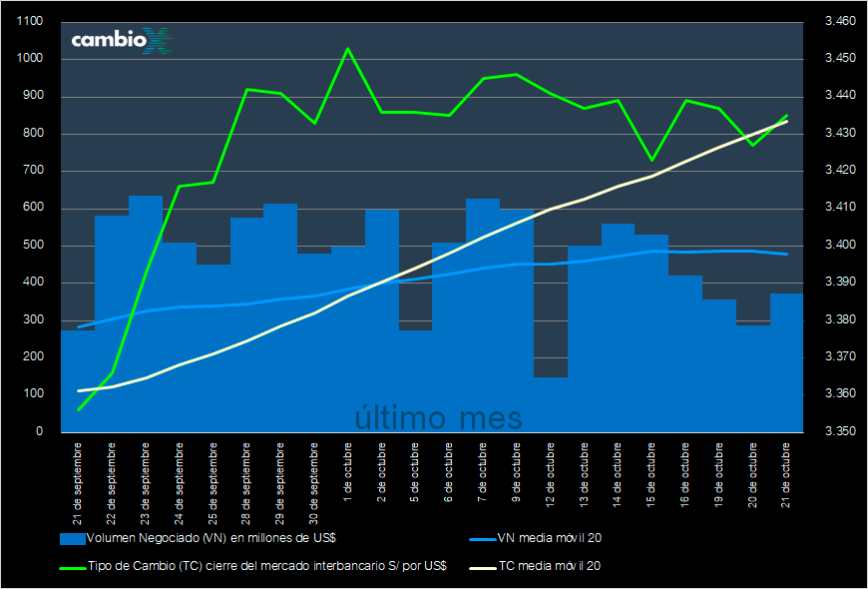This screenshot has height=589, width=868.
Task: Click the '21 de septiembre' date label
Action: pyautogui.click(x=78, y=484)
